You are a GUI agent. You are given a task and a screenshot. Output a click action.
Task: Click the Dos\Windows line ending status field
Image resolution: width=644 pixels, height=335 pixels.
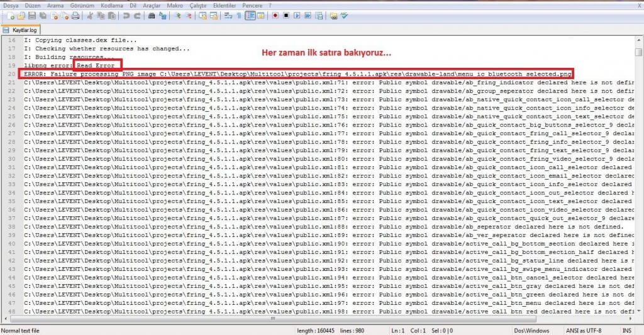(532, 331)
